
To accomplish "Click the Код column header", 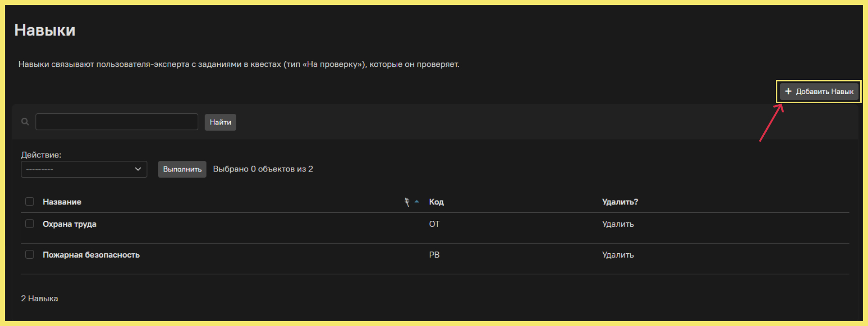I will pos(436,202).
